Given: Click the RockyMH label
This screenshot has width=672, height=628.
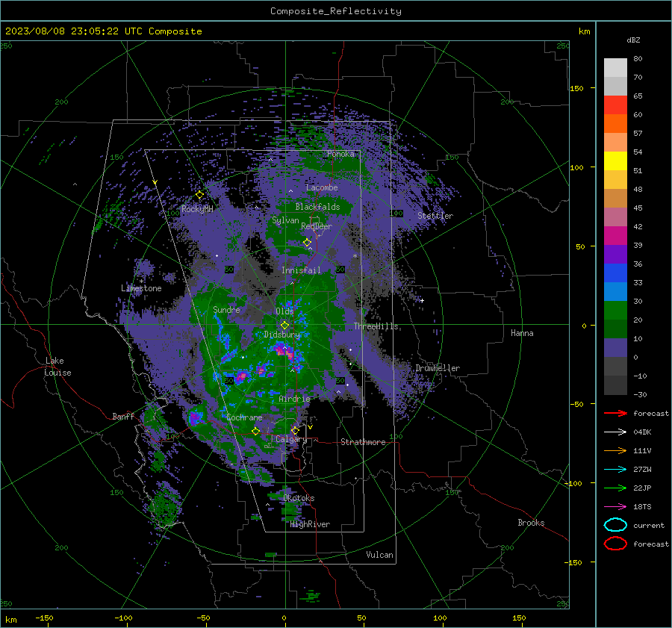Looking at the screenshot, I should (197, 209).
